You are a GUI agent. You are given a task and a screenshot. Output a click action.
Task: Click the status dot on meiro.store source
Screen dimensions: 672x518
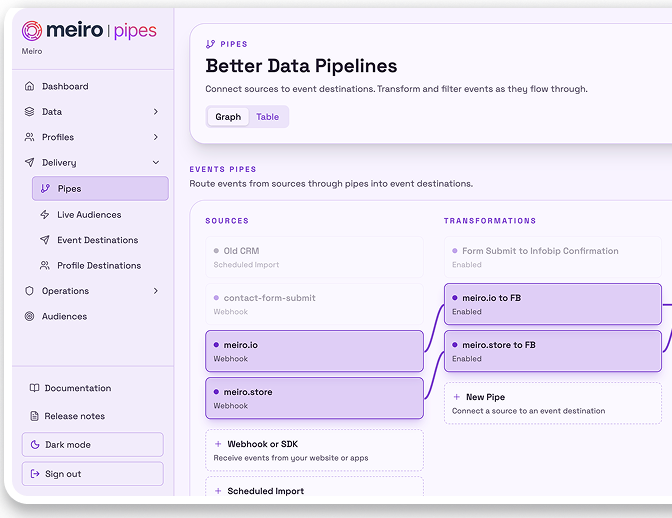(x=216, y=392)
